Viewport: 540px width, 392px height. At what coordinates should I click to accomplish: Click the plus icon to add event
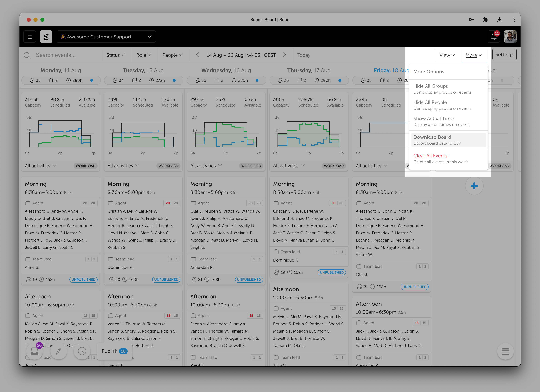pyautogui.click(x=474, y=186)
